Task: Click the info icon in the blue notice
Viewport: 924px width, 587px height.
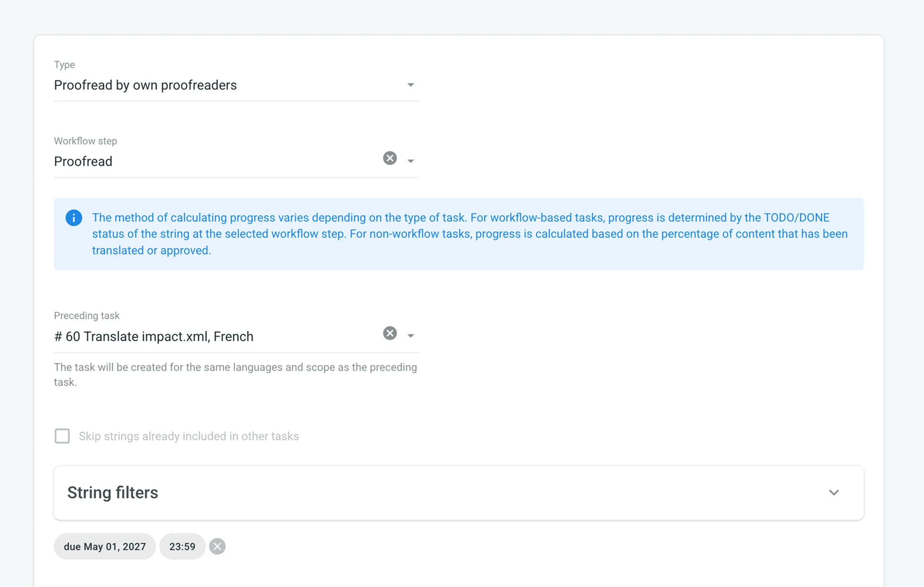Action: tap(73, 217)
